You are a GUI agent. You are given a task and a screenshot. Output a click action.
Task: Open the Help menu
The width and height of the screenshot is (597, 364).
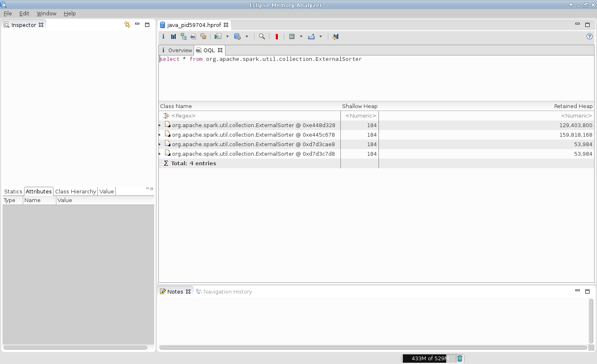pos(70,13)
